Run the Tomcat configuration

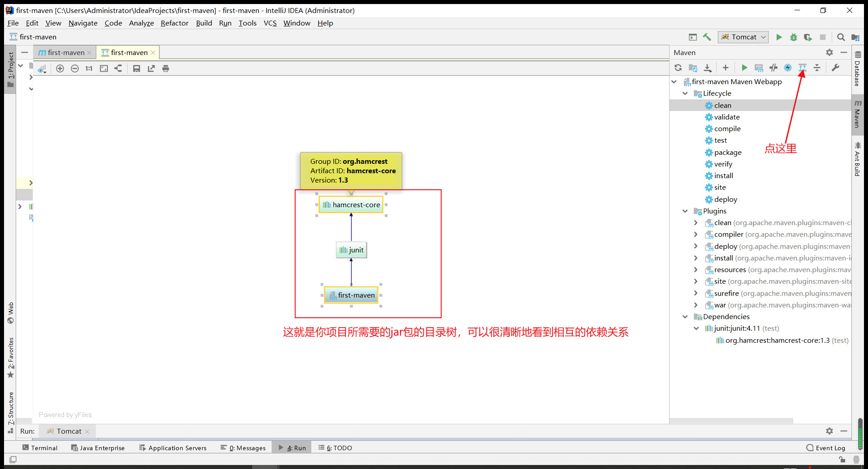[779, 37]
